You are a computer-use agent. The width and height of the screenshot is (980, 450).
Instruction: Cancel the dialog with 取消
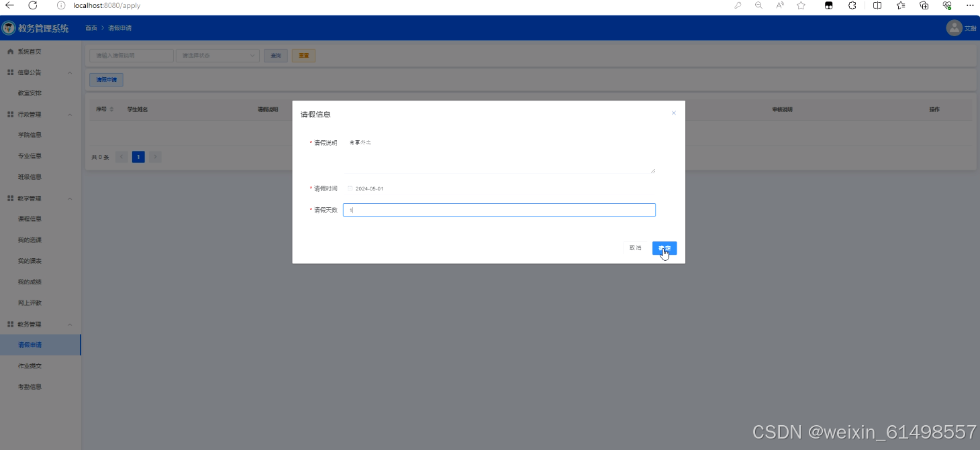click(x=635, y=247)
